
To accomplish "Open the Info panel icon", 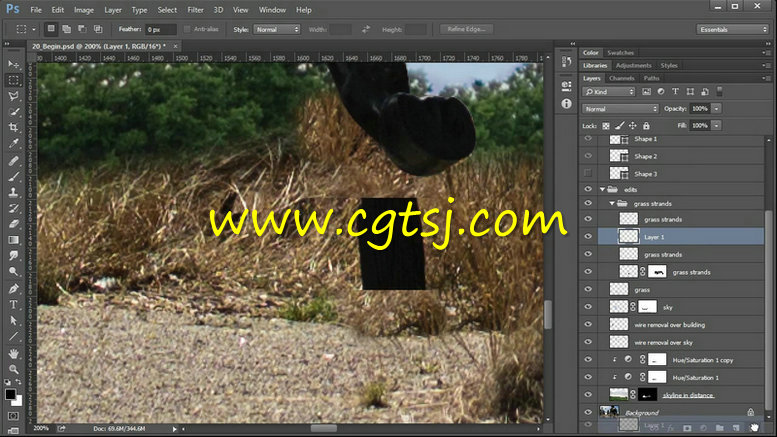I will coord(566,104).
